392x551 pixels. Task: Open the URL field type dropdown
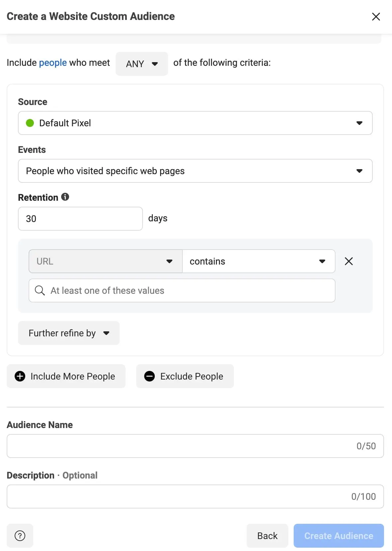point(105,261)
